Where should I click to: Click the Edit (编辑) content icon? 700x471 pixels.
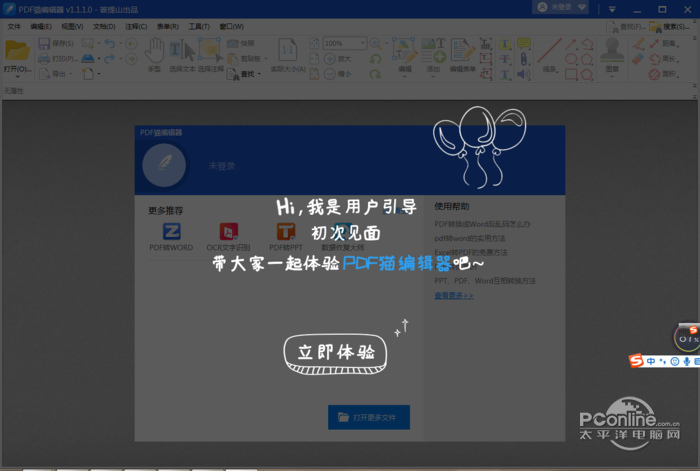pos(405,49)
